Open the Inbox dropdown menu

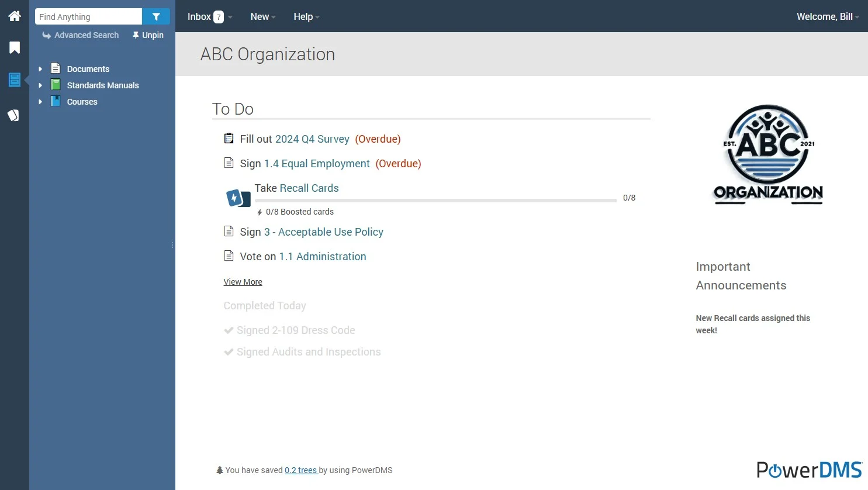coord(210,16)
